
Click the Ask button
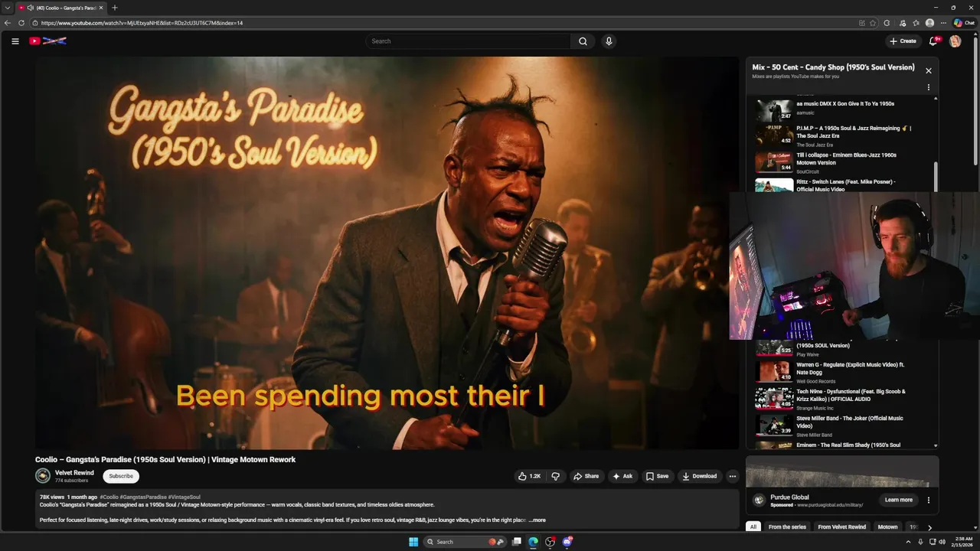click(x=622, y=476)
